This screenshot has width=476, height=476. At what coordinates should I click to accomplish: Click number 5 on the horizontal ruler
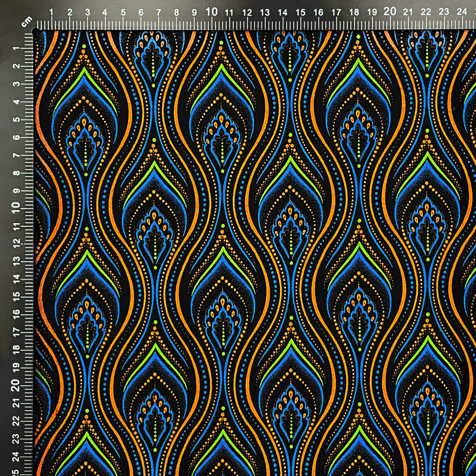coord(123,12)
